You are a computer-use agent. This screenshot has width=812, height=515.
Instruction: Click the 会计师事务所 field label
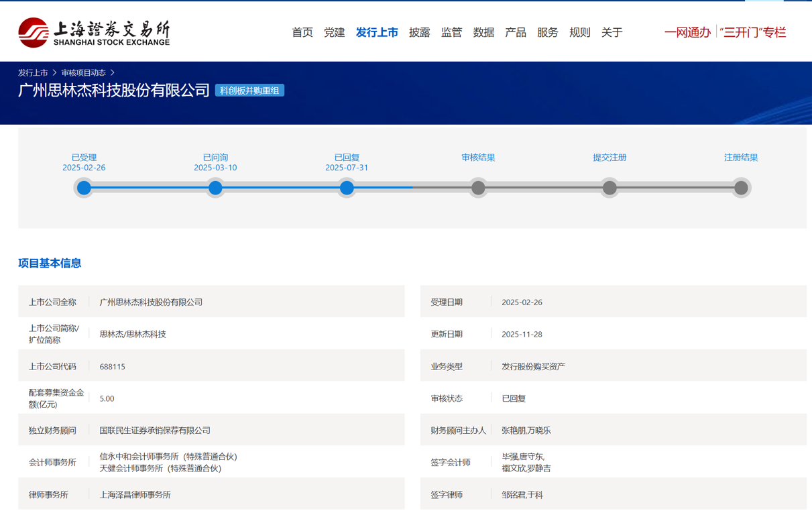52,463
